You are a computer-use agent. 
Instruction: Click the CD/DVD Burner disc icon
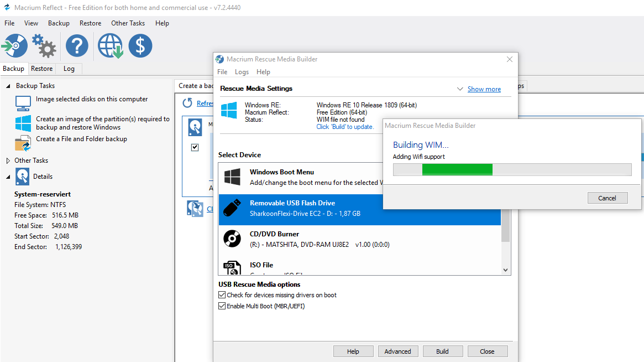(232, 239)
